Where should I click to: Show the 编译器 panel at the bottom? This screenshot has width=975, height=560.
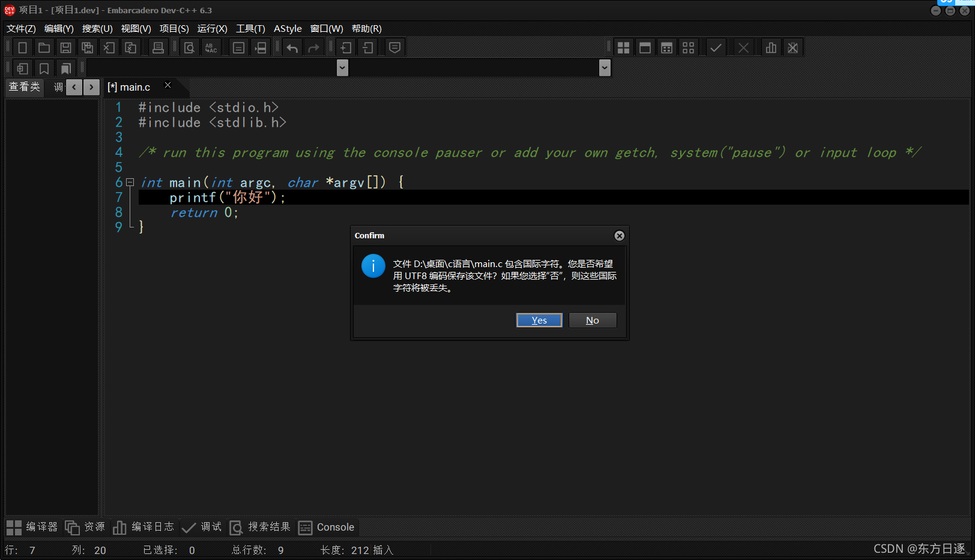tap(33, 527)
